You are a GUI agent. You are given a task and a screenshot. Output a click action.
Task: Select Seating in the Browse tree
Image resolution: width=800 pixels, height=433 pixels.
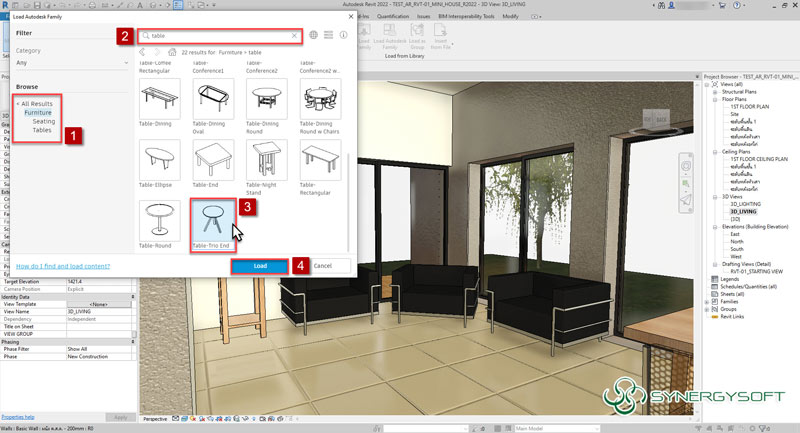coord(44,121)
